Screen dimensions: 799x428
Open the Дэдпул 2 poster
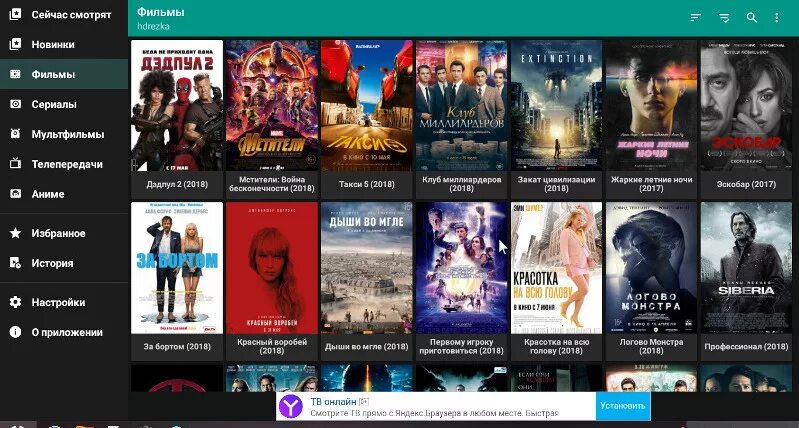pos(177,105)
